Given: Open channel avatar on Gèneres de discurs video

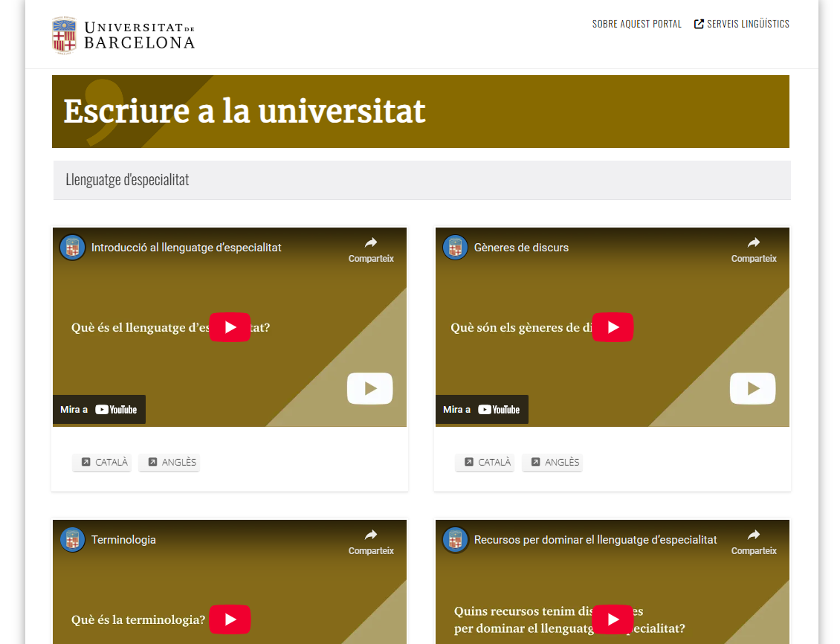Looking at the screenshot, I should pos(455,248).
